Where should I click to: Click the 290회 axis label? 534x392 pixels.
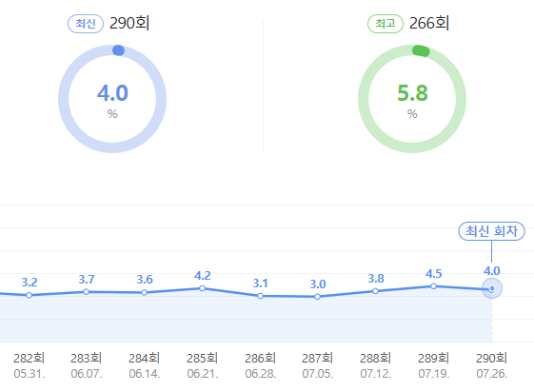491,358
